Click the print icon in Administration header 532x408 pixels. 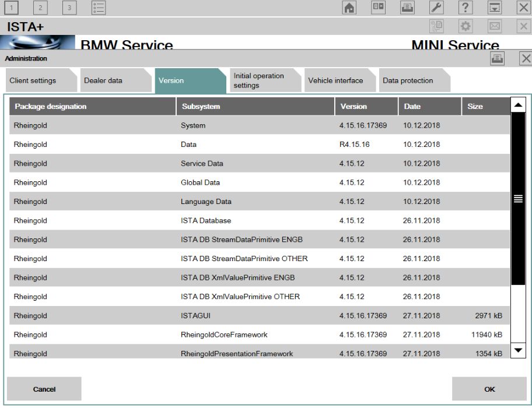497,58
